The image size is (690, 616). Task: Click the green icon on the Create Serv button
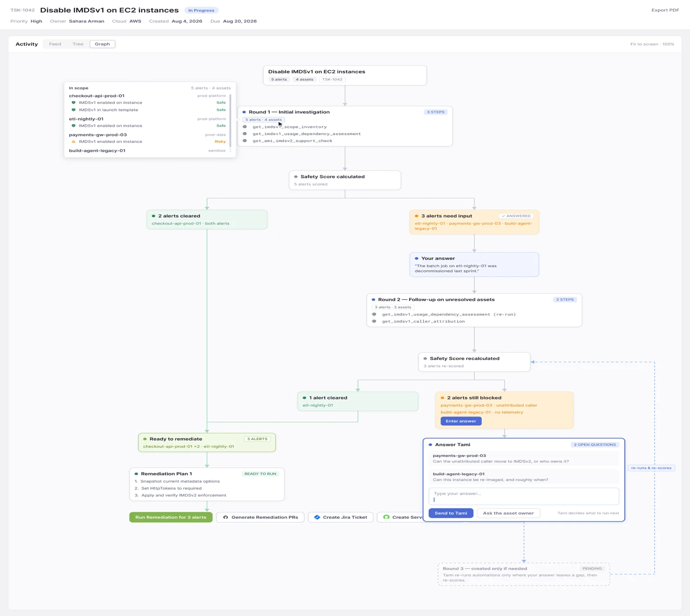point(386,517)
